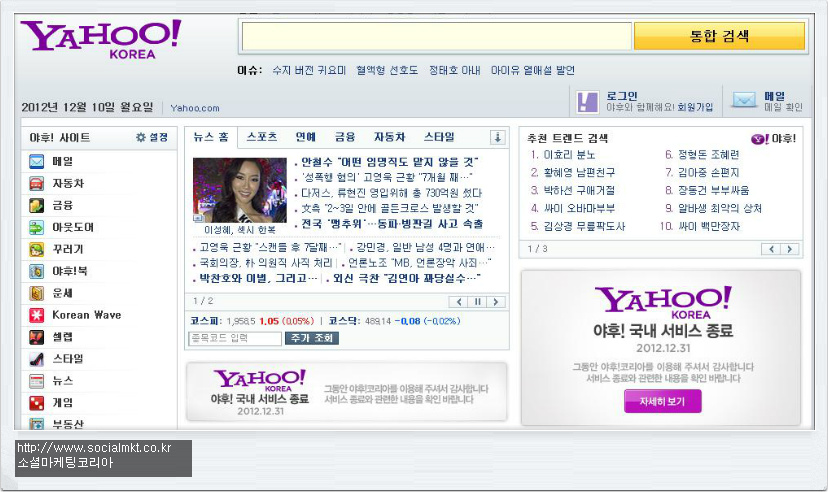Click the 설정 gear settings icon
The height and width of the screenshot is (492, 828).
pyautogui.click(x=140, y=137)
